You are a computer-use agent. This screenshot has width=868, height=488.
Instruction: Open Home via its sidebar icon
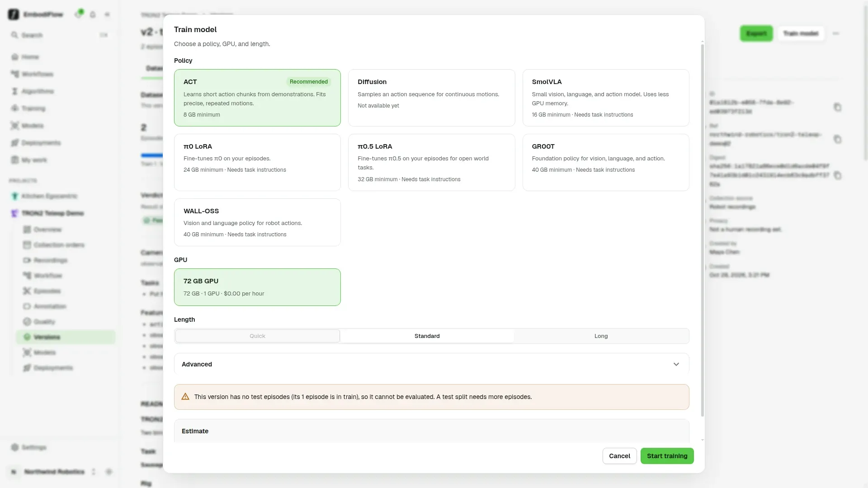tap(15, 57)
